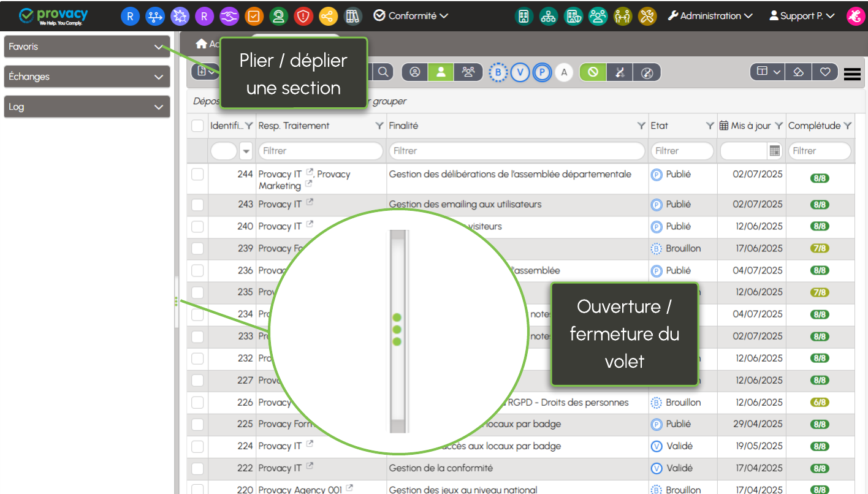Sort by the Resp. Traitement column header
This screenshot has height=494, width=868.
pos(294,126)
